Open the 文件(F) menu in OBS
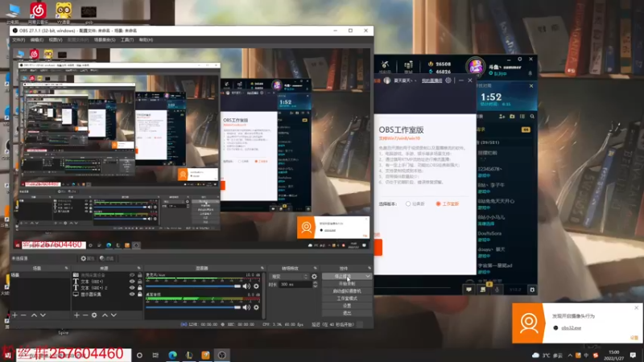Viewport: 644px width, 362px height. coord(19,39)
